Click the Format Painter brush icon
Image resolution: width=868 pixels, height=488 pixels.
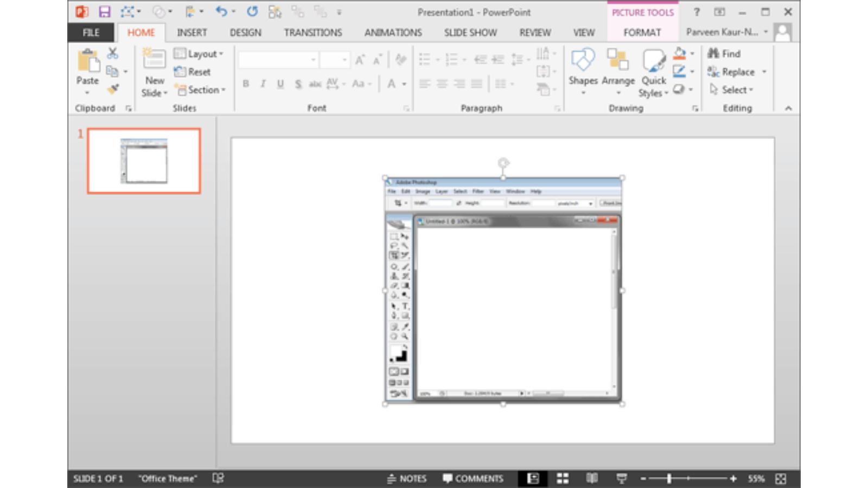113,88
